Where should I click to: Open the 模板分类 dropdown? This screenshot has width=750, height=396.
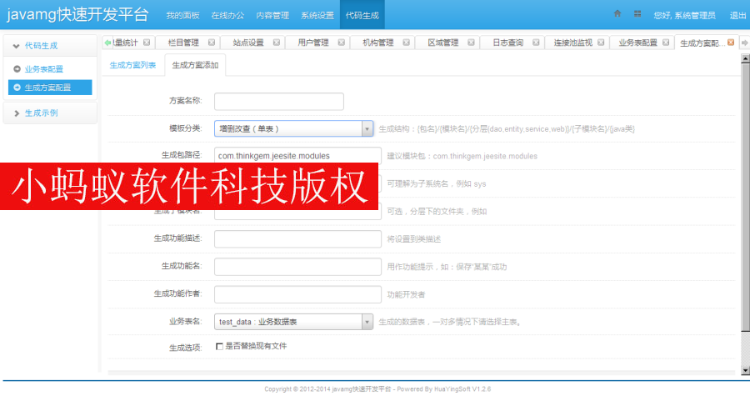[x=294, y=129]
